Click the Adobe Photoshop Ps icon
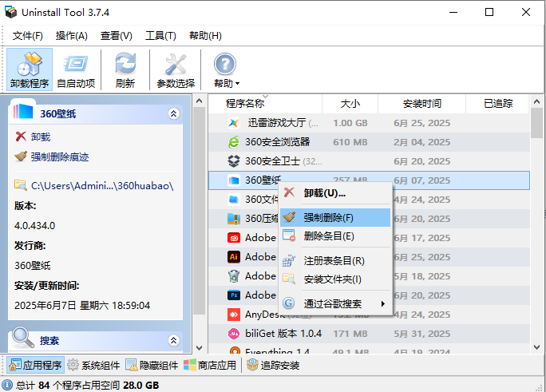This screenshot has width=546, height=392. pos(234,295)
